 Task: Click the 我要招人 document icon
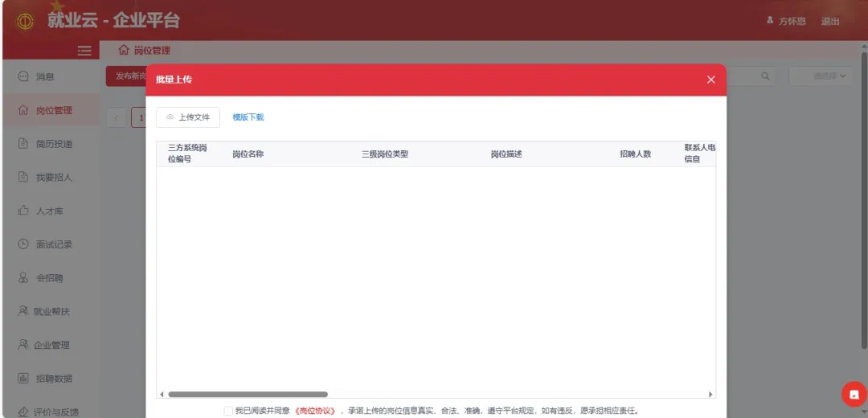tap(23, 177)
